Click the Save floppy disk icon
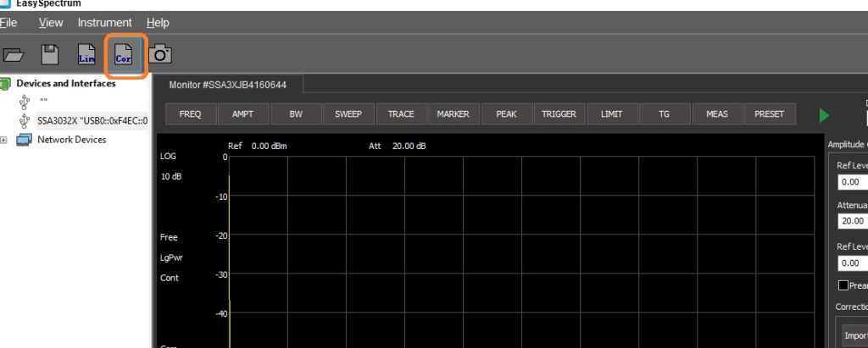 point(50,55)
